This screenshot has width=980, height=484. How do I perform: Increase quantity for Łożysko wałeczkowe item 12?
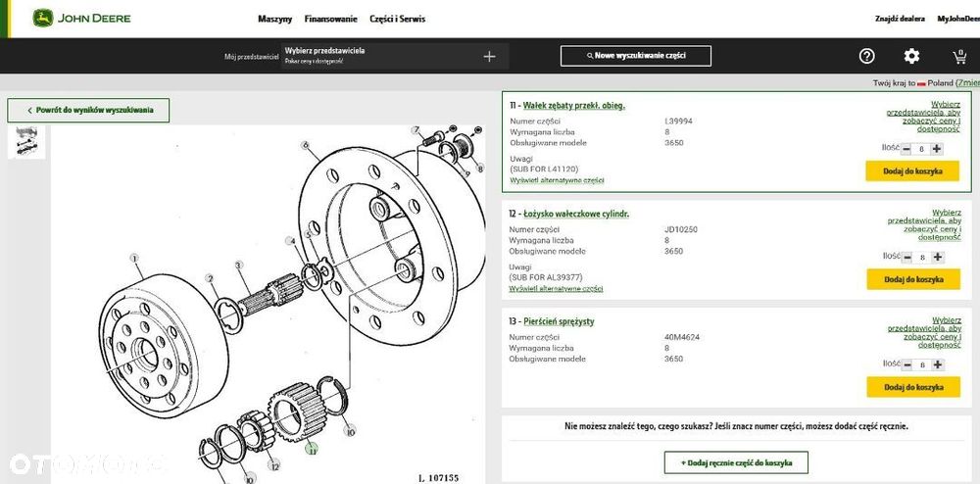click(x=937, y=258)
